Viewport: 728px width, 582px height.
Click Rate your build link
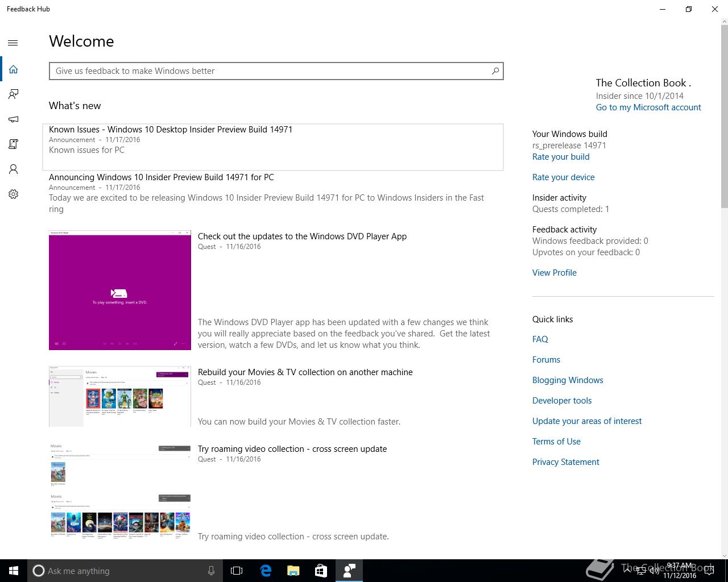(561, 157)
